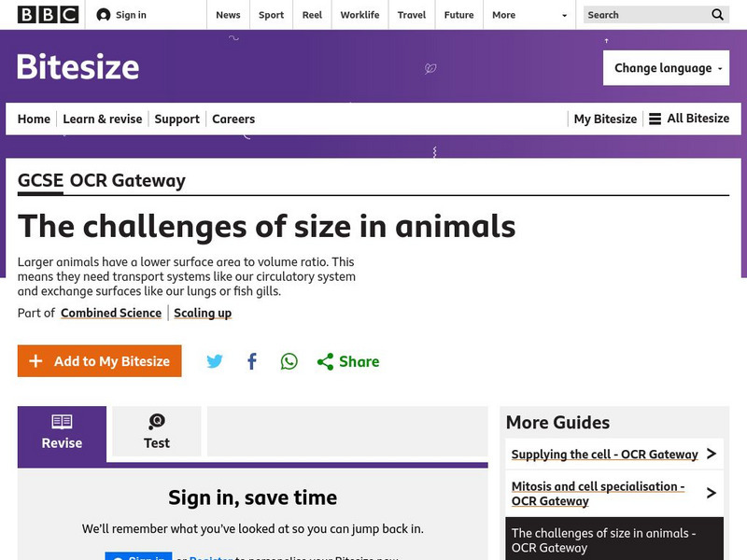
Task: Open the Combined Science link
Action: point(111,313)
